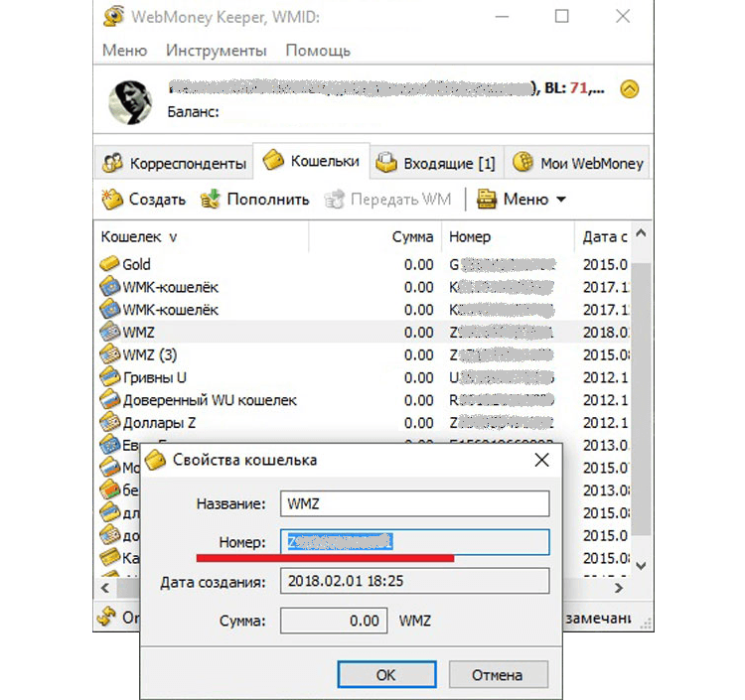The image size is (745, 700).
Task: Click 2015.0 date in Gold row
Action: 605,264
